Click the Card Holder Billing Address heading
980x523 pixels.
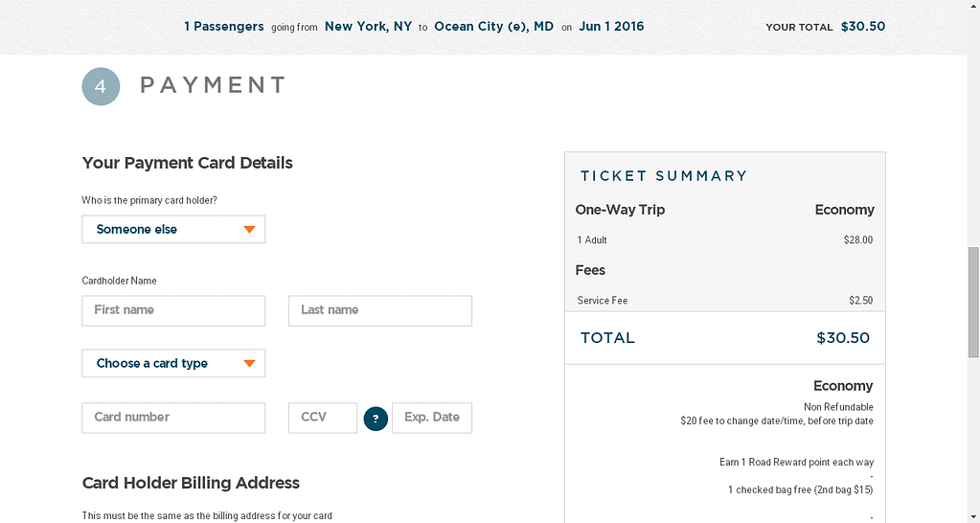[191, 483]
